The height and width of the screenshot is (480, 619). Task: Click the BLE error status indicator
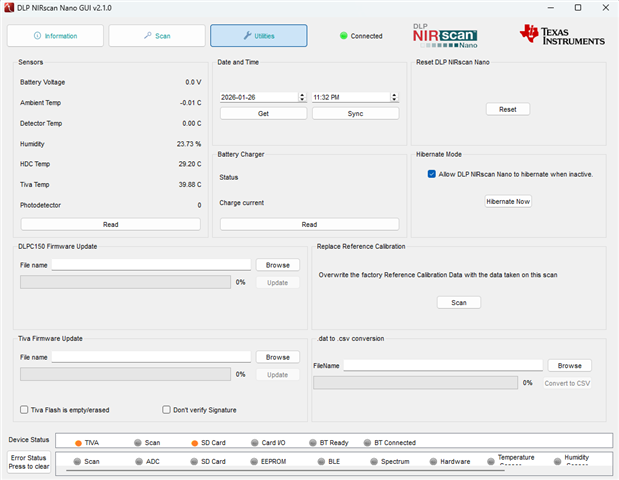(x=321, y=461)
